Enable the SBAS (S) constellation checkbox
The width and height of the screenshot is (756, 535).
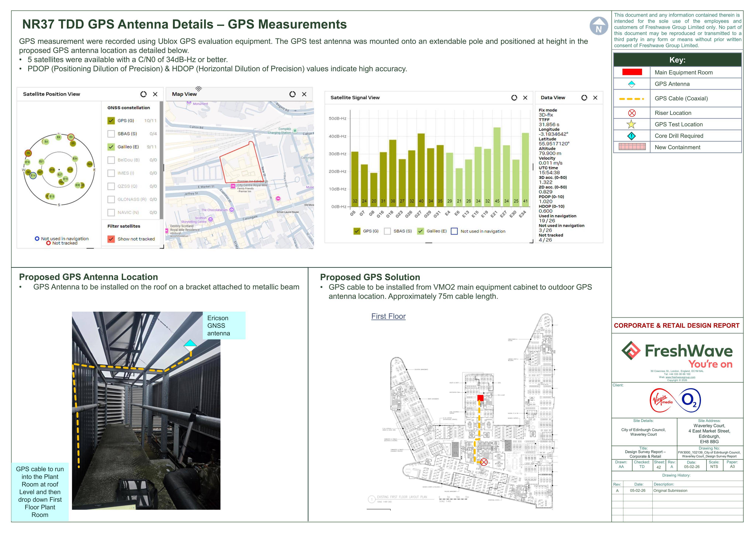point(111,134)
